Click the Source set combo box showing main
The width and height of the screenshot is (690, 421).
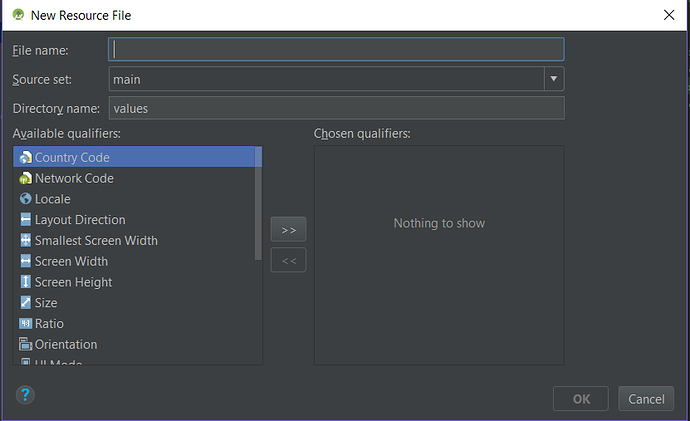pos(336,79)
